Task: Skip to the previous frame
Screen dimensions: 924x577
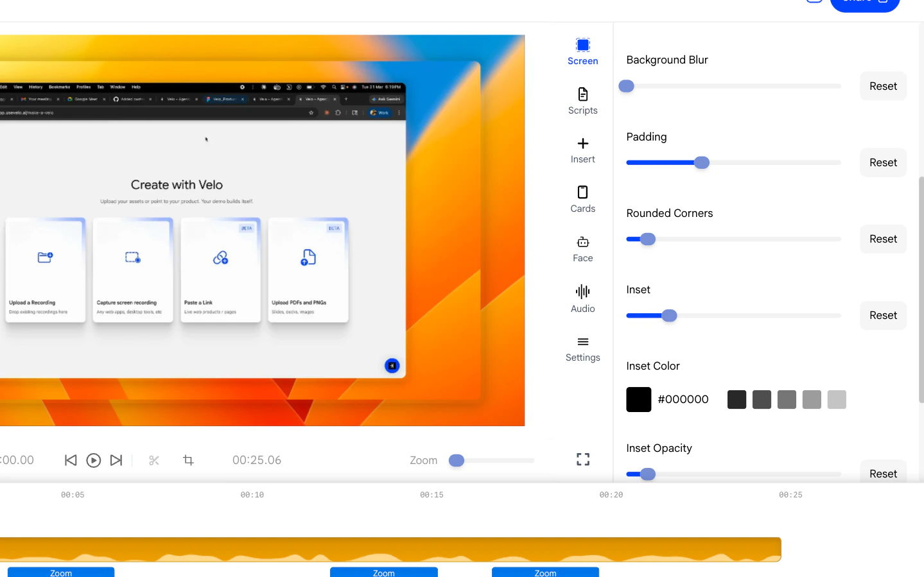Action: [71, 460]
